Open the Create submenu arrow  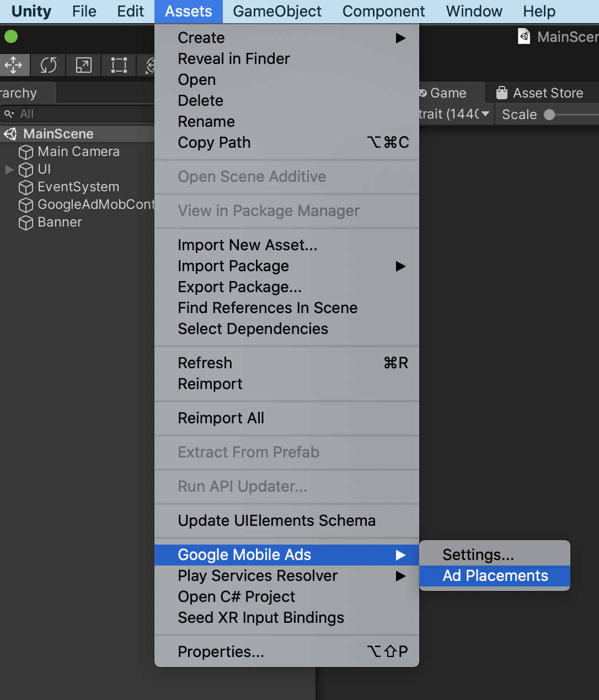(400, 38)
